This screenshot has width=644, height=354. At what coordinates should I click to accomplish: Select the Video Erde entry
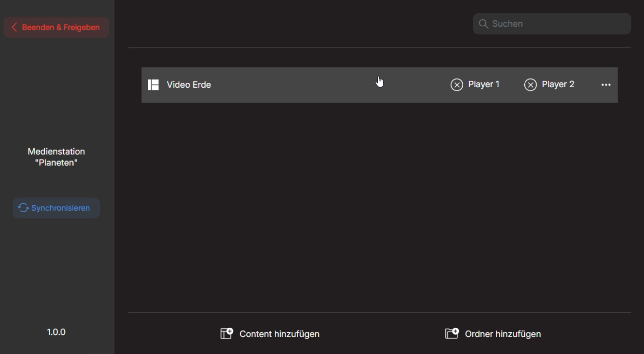point(188,85)
